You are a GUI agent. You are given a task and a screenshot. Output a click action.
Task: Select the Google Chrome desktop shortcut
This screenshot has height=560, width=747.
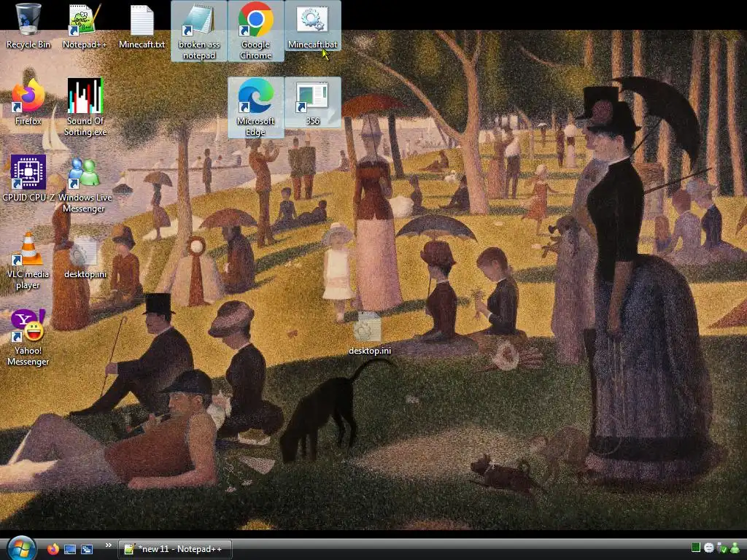(256, 31)
